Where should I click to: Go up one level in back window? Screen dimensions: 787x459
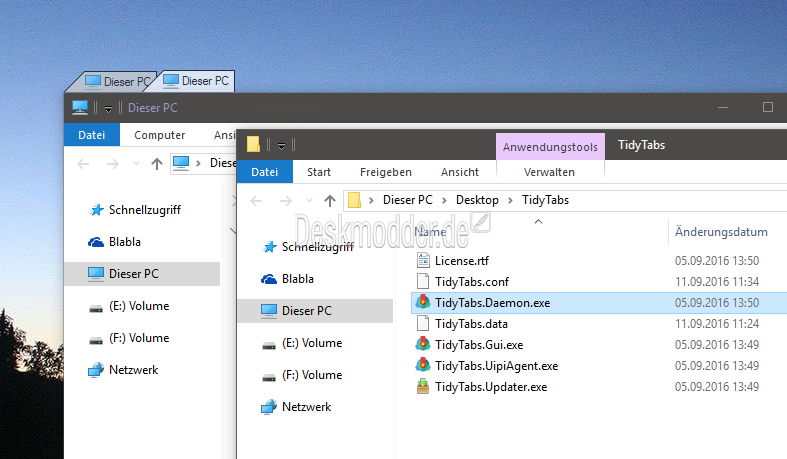[x=157, y=164]
